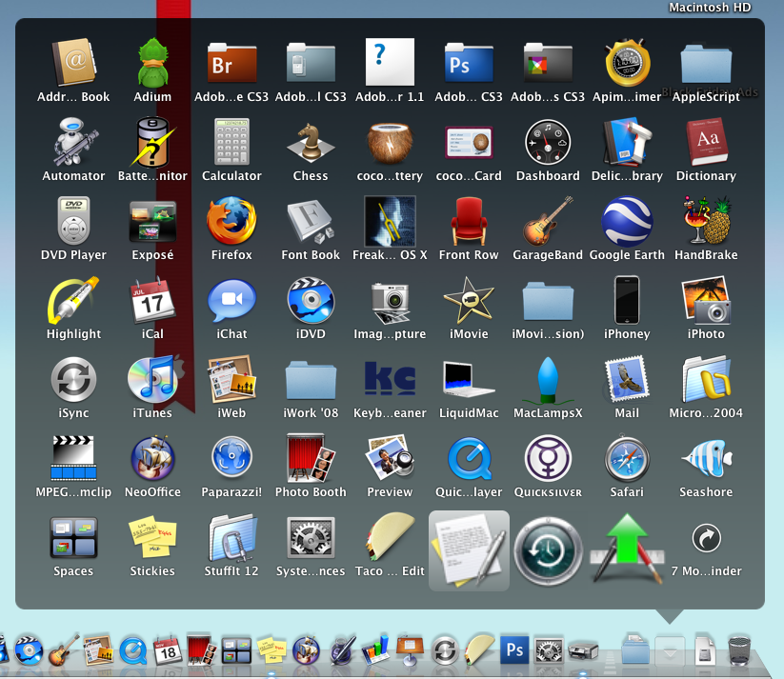This screenshot has height=679, width=784.
Task: Launch the Adium green duck icon
Action: [152, 63]
